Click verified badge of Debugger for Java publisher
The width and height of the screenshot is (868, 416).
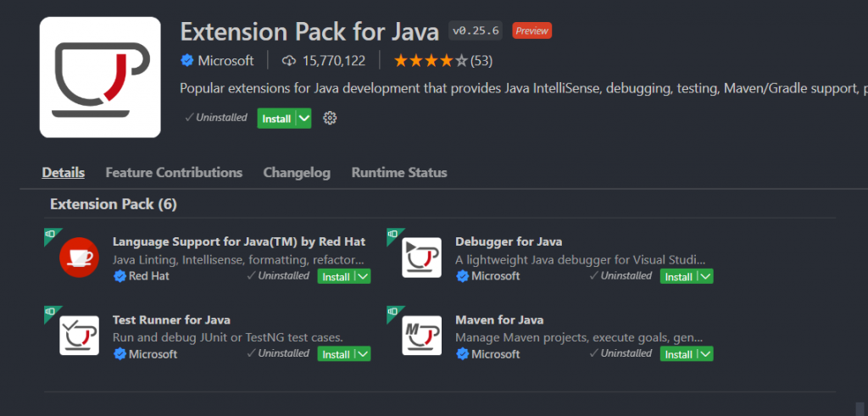(x=462, y=276)
